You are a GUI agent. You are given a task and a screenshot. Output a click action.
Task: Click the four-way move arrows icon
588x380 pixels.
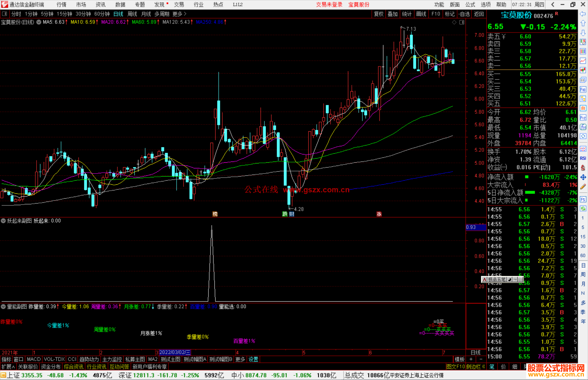click(x=583, y=177)
